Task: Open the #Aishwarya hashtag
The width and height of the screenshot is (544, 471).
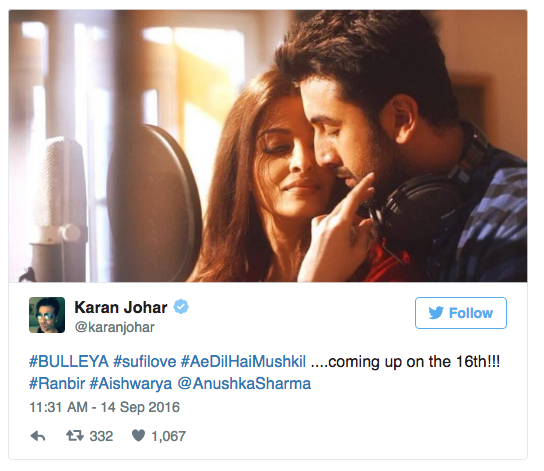Action: click(x=131, y=384)
